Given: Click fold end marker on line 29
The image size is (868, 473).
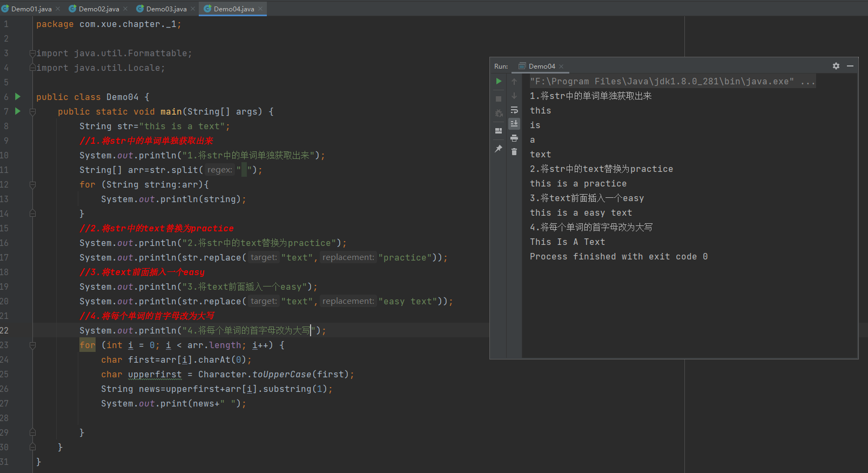Looking at the screenshot, I should 32,432.
